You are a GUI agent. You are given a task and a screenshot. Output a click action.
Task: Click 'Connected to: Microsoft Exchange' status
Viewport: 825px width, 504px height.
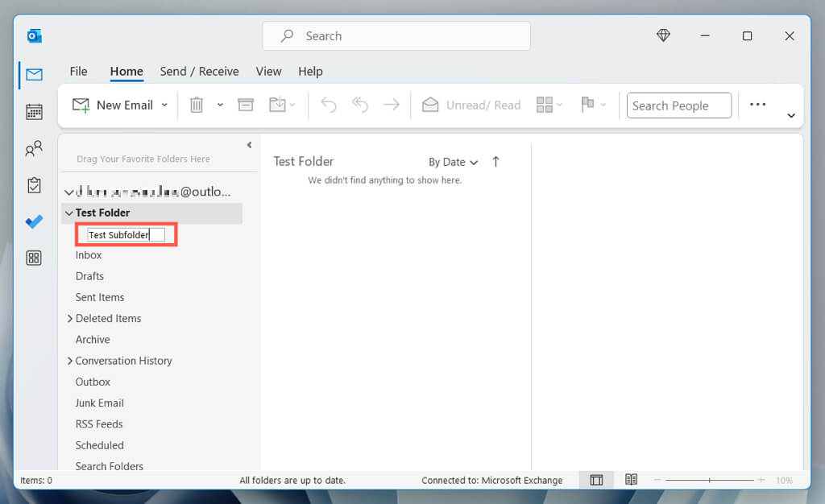click(492, 481)
